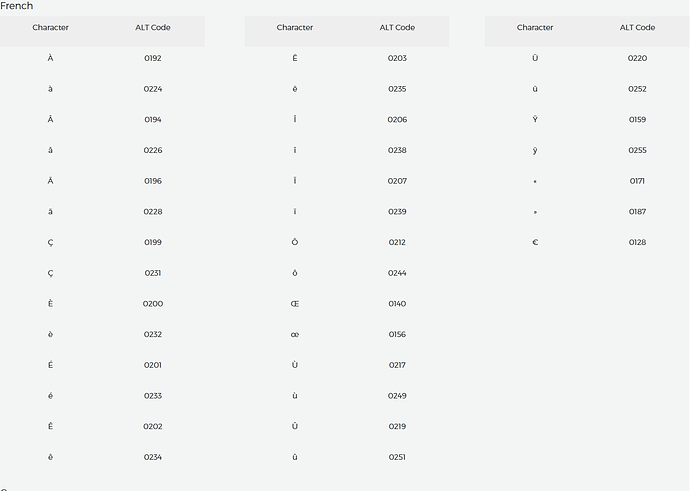Click ALT code 0192
Image resolution: width=690 pixels, height=491 pixels.
(x=153, y=58)
